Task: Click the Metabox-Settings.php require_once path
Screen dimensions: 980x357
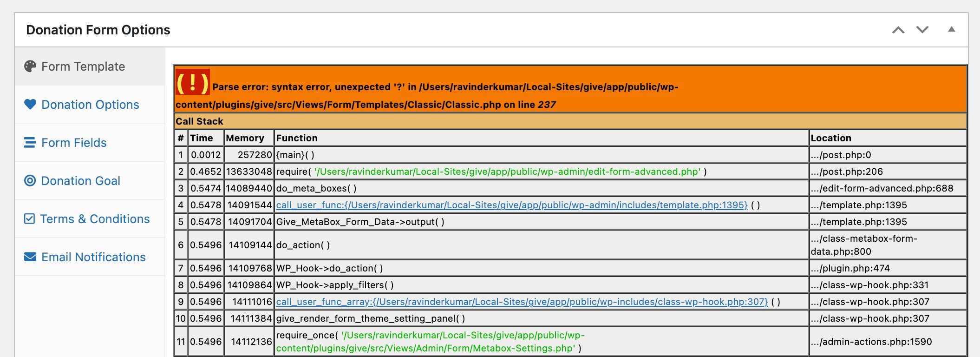Action: pos(431,342)
